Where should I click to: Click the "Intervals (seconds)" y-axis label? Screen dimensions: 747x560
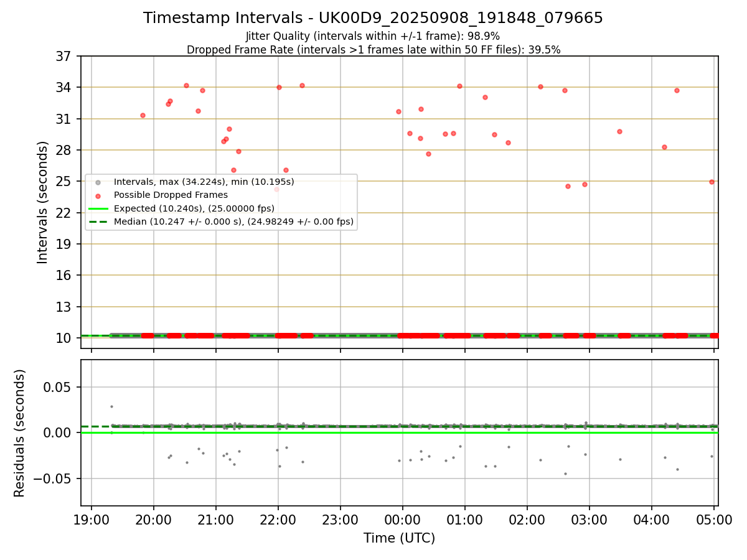click(43, 202)
